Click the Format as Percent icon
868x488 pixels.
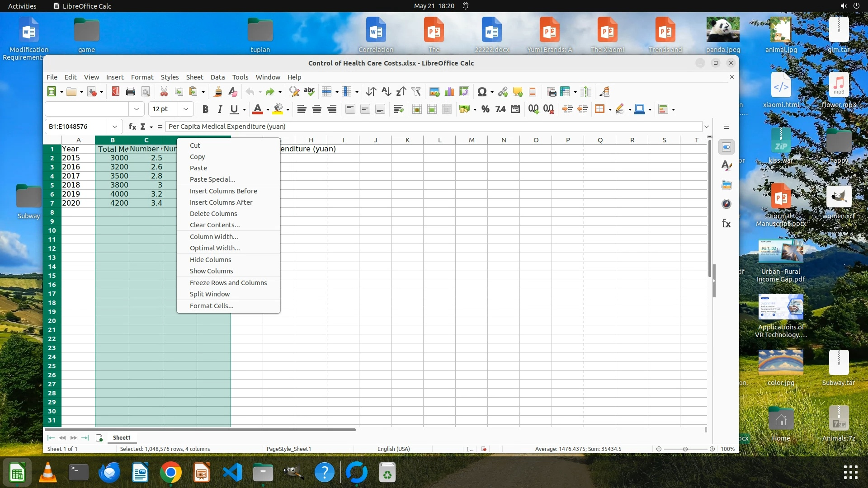point(485,109)
